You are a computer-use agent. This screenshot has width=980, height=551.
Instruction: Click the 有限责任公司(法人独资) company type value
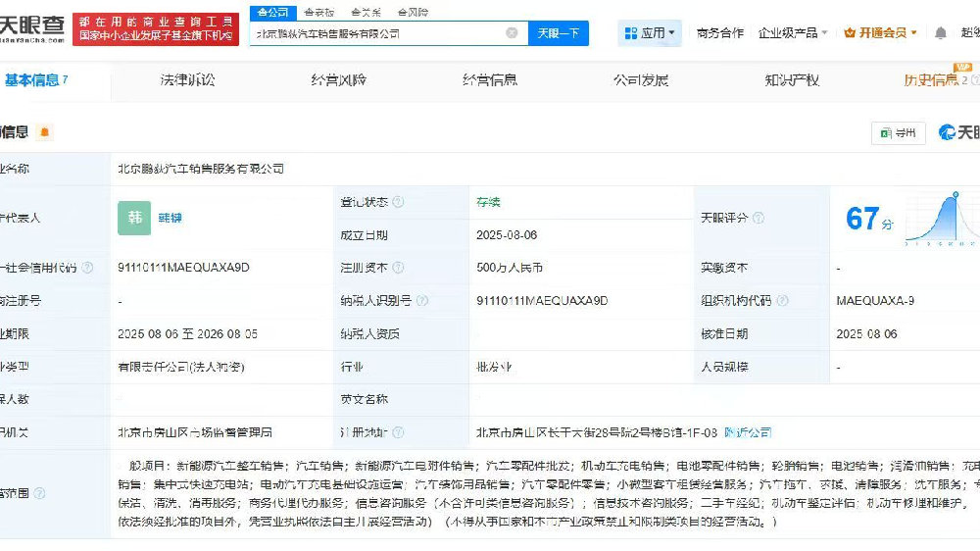click(181, 367)
